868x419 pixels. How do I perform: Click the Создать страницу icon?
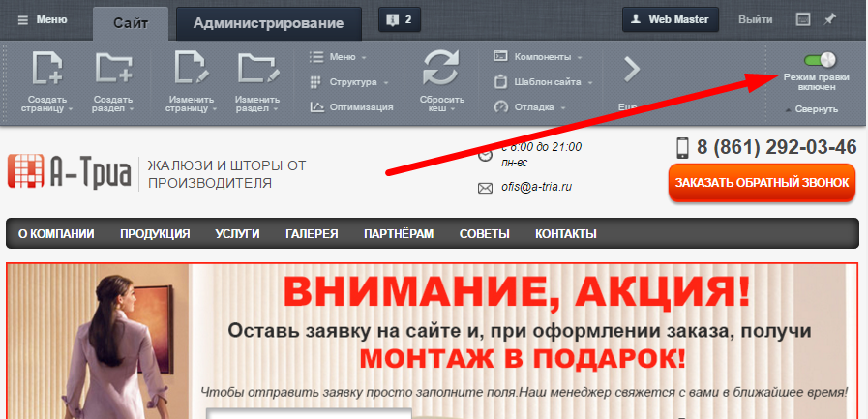click(47, 67)
